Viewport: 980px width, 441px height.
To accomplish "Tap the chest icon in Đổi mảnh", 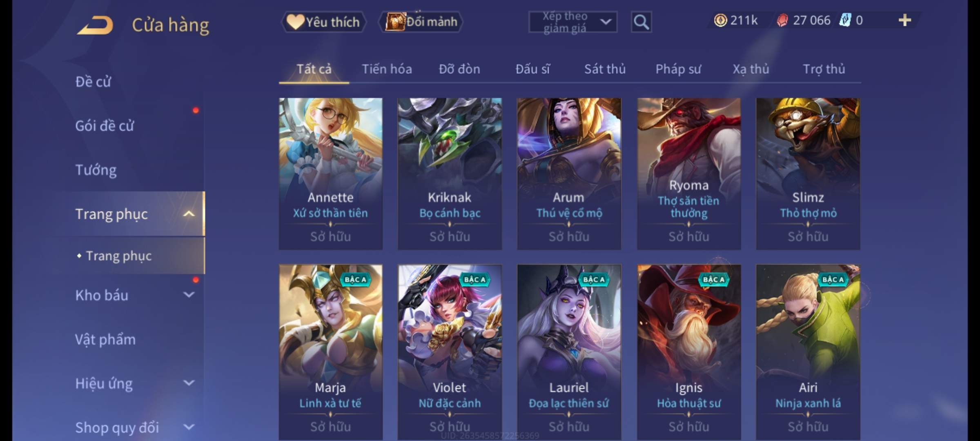I will [x=395, y=22].
